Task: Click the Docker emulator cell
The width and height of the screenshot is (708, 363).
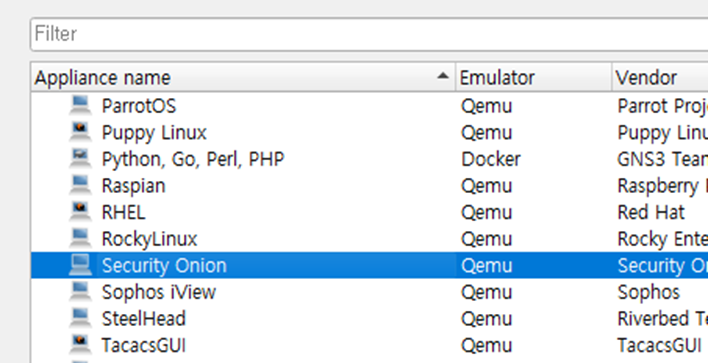Action: 491,159
